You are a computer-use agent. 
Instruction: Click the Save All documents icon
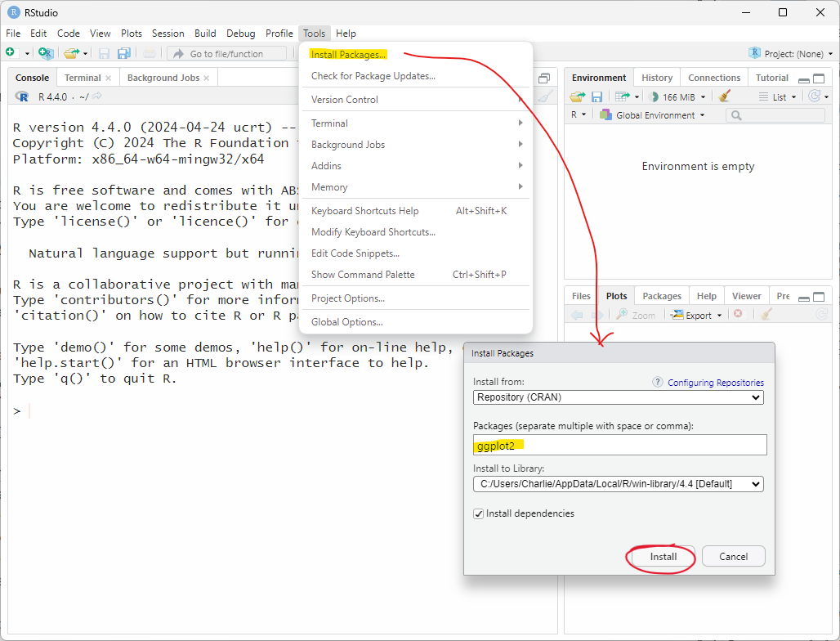coord(124,53)
